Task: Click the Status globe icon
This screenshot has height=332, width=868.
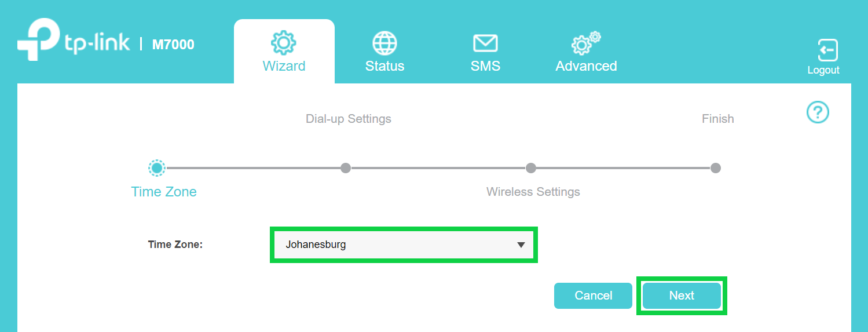Action: tap(384, 43)
